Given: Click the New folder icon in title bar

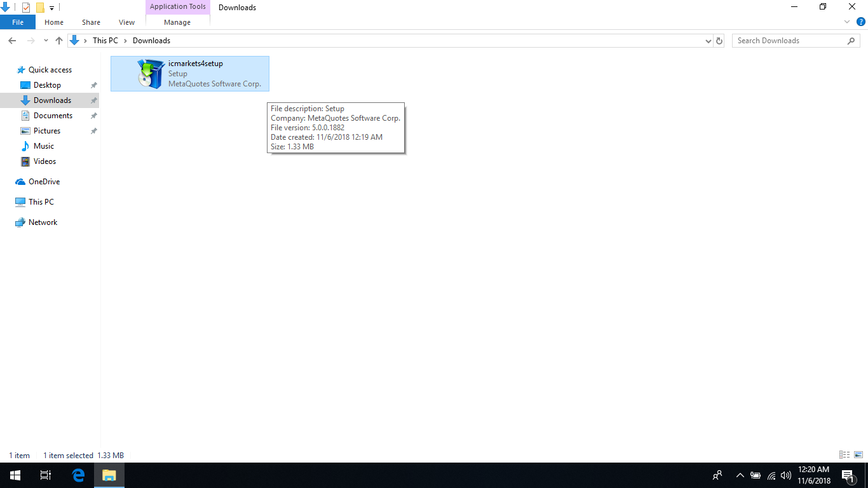Looking at the screenshot, I should click(x=40, y=8).
